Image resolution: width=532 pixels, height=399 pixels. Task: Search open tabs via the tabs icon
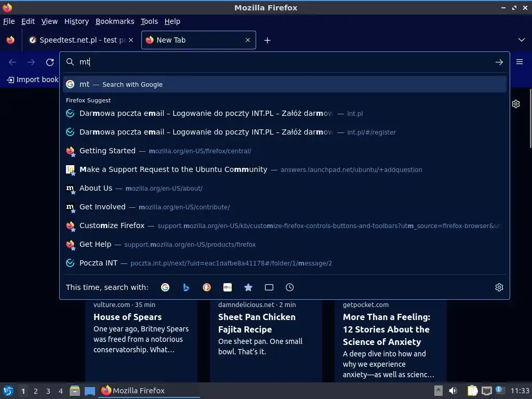point(269,287)
